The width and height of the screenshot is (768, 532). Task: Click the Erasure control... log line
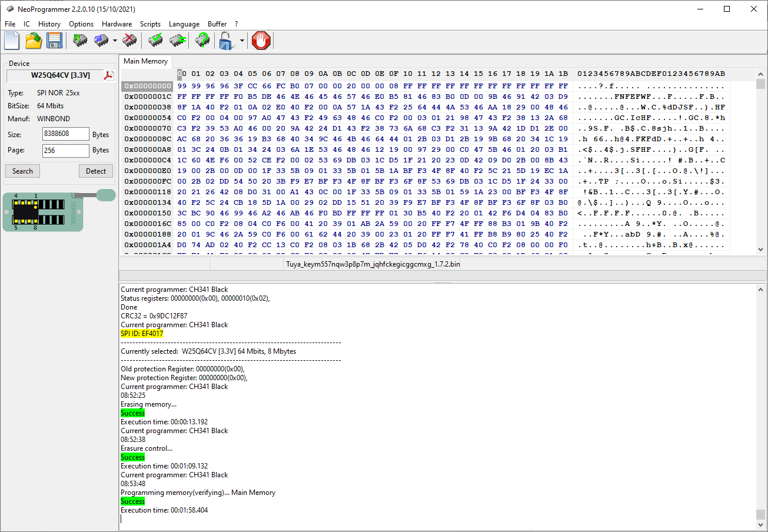pos(147,448)
